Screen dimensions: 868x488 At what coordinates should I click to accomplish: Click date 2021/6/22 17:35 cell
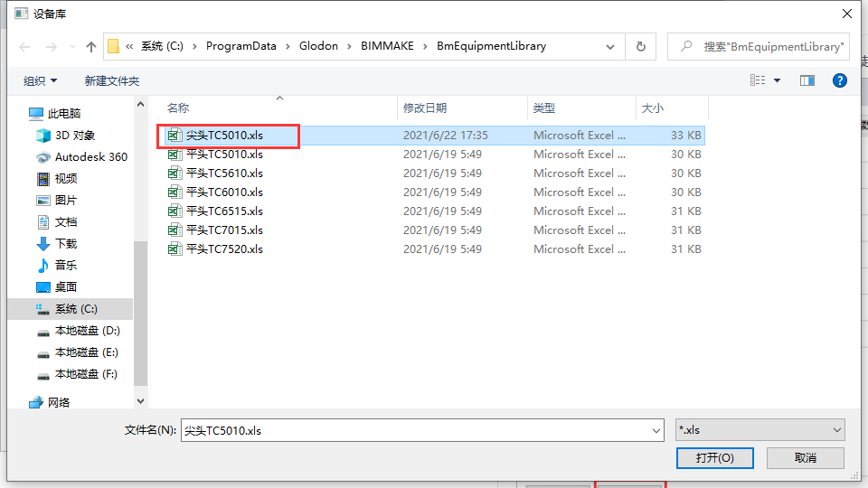(x=445, y=136)
